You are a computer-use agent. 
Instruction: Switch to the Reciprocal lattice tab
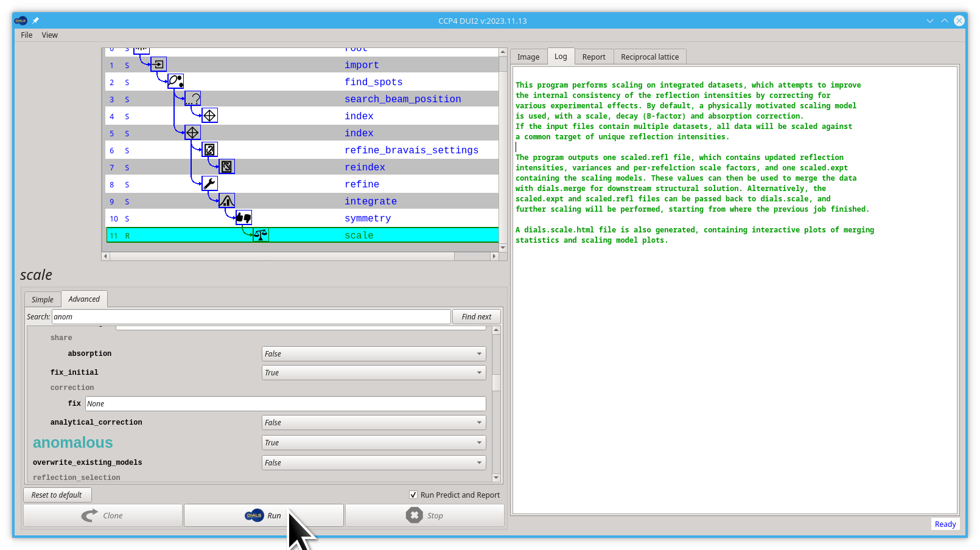[649, 57]
